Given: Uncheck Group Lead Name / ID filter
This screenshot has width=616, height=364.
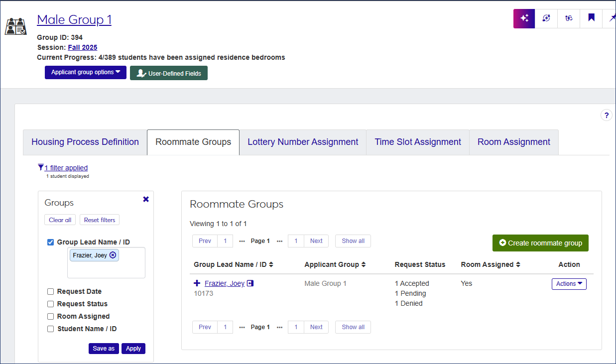Looking at the screenshot, I should tap(50, 242).
